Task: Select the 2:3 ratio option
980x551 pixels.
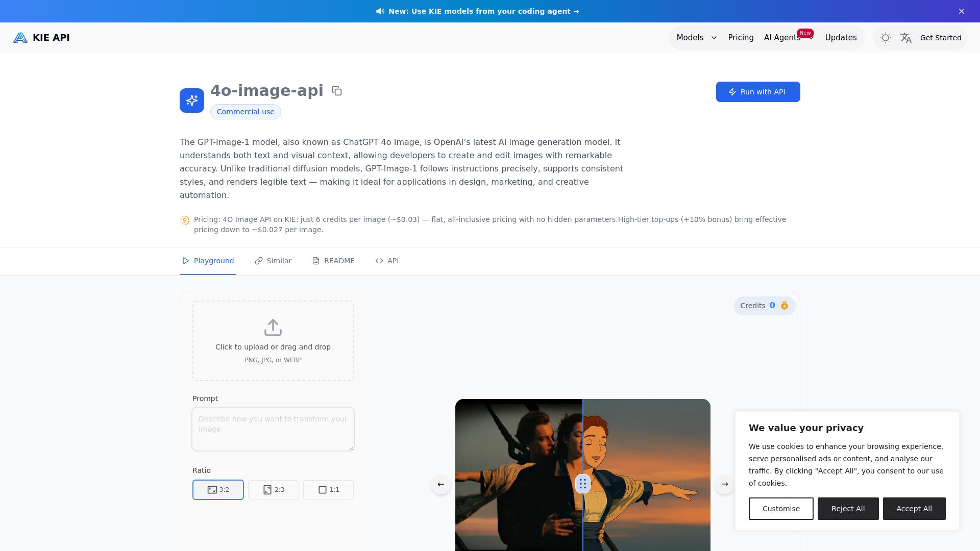Action: [x=274, y=490]
